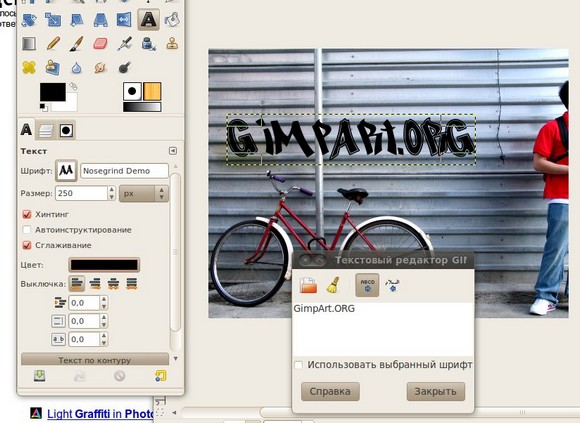Justify text centered
The image size is (580, 423).
tap(113, 284)
